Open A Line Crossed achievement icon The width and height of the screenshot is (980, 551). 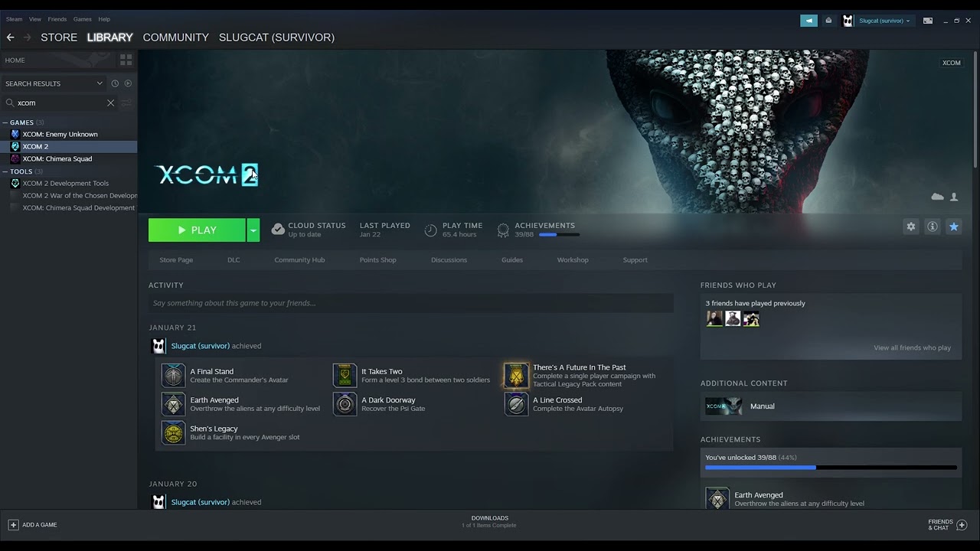pos(516,403)
